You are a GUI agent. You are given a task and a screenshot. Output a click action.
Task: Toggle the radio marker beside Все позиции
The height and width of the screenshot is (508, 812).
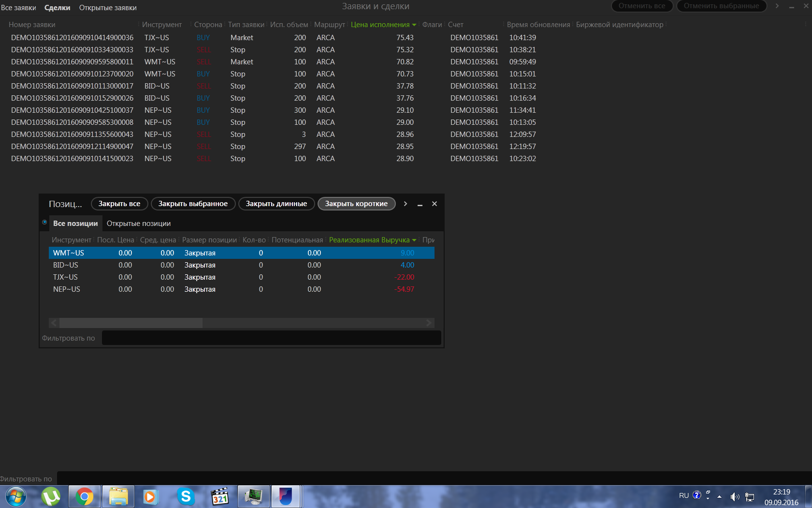point(44,222)
